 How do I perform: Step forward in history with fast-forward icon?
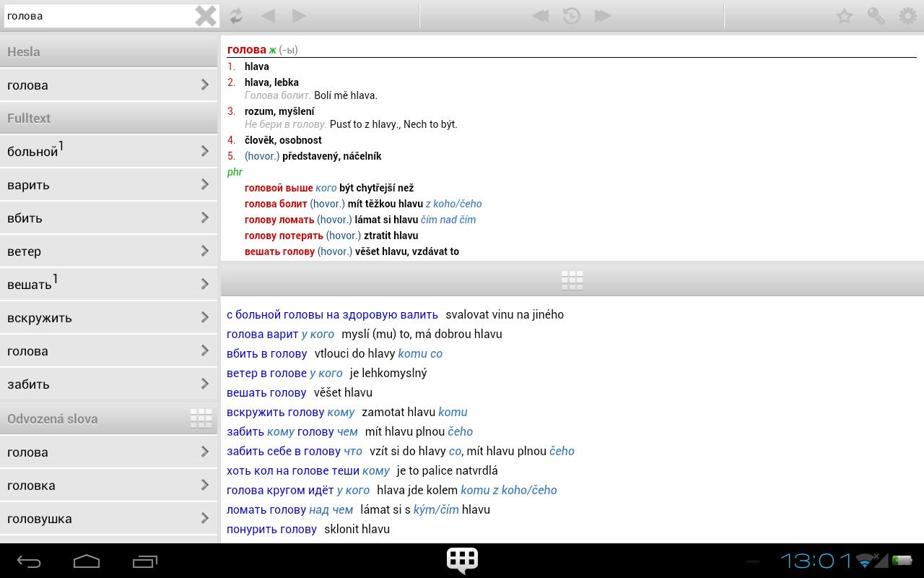click(x=603, y=16)
